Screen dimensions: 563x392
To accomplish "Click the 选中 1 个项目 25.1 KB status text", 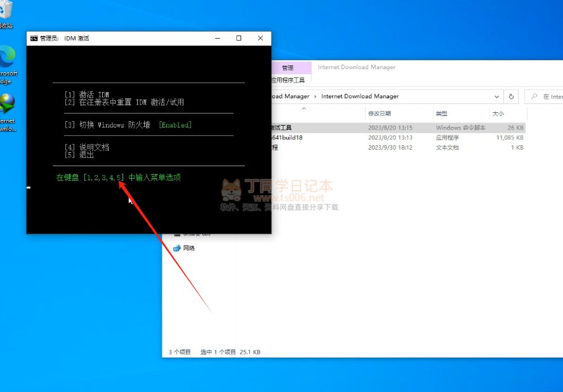I will point(230,352).
